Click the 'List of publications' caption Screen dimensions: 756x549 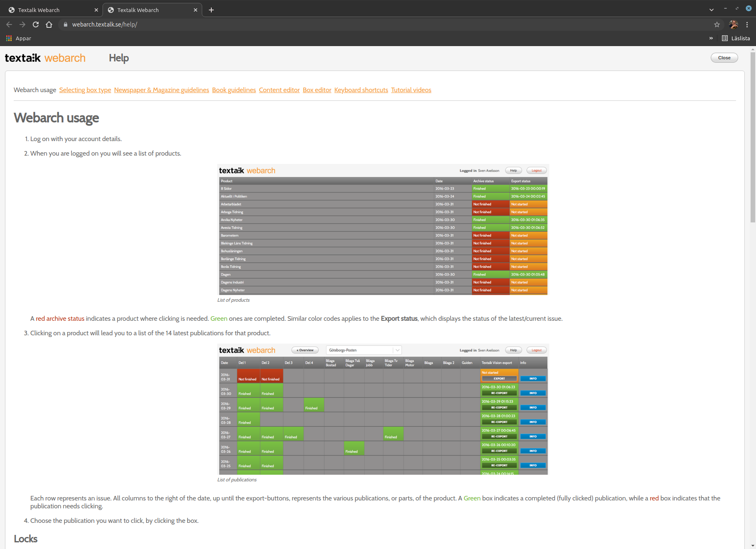pos(237,480)
